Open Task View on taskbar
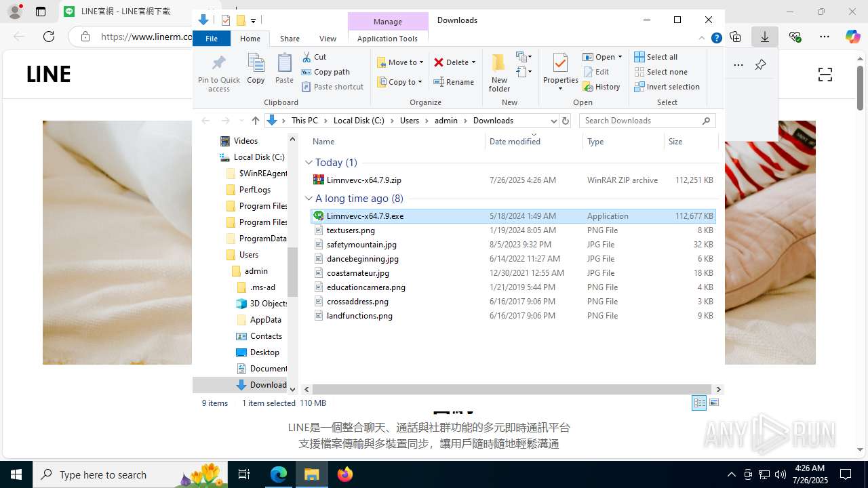 tap(245, 474)
